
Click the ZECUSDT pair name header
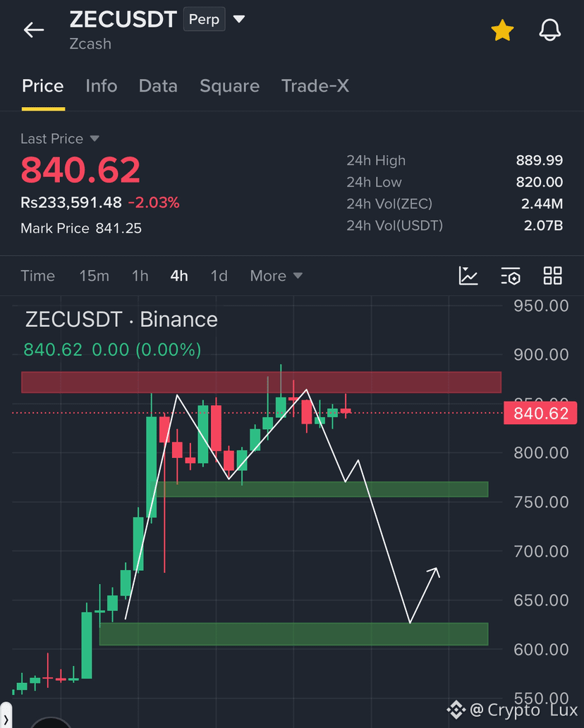coord(123,20)
